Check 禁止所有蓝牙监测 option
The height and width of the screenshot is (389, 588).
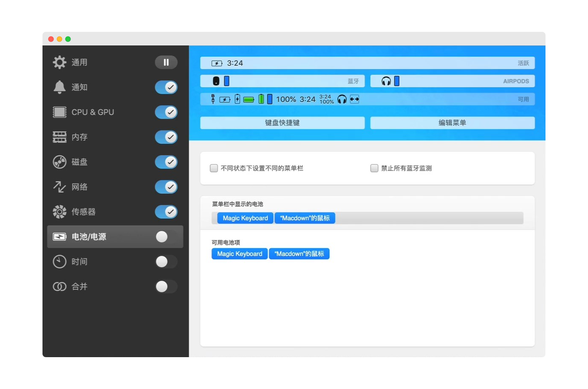(374, 168)
